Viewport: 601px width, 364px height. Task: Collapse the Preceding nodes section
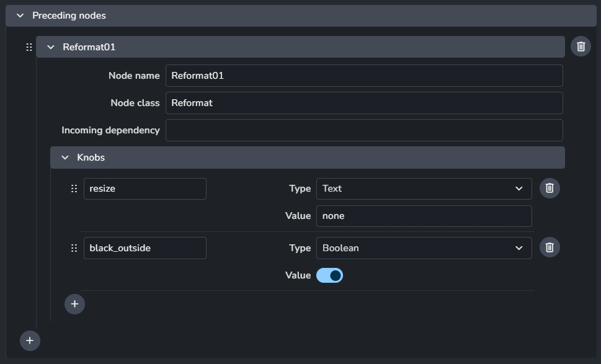pos(20,16)
